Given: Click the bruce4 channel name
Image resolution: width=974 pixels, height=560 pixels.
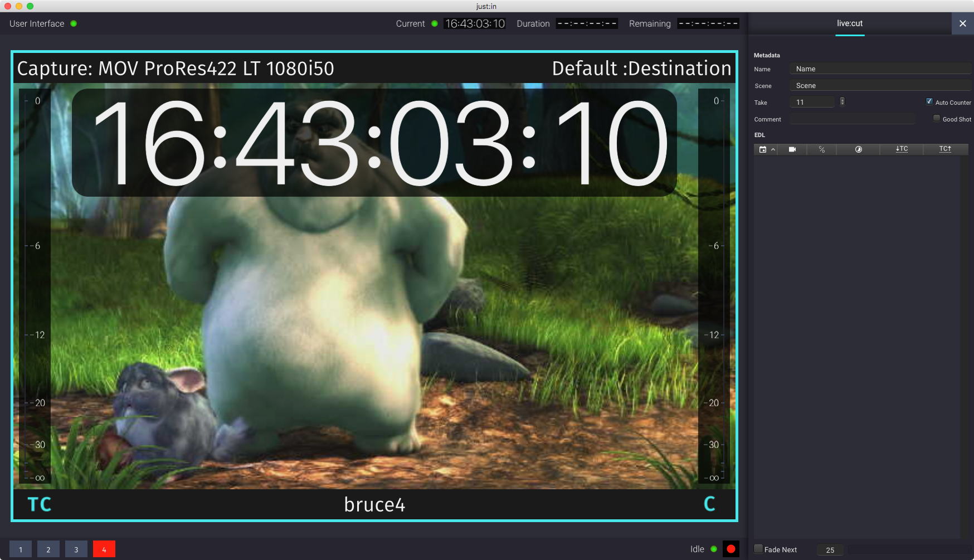Looking at the screenshot, I should tap(374, 504).
